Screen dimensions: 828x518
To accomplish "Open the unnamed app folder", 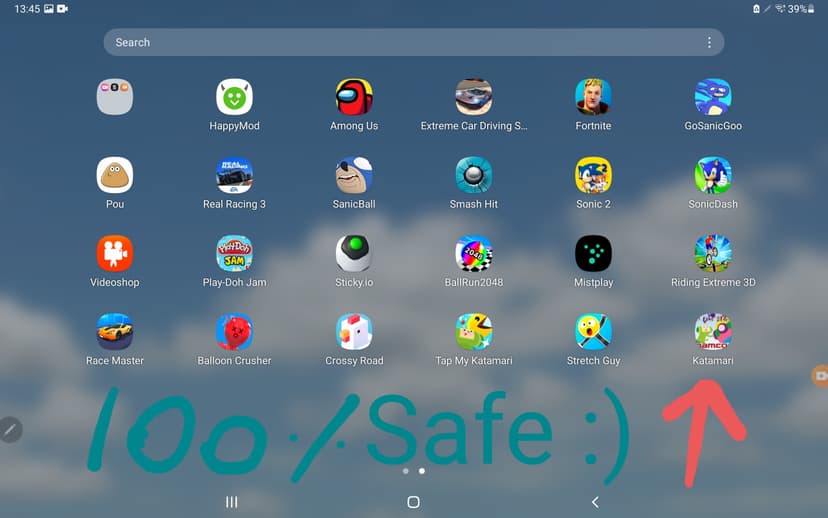I will point(115,97).
